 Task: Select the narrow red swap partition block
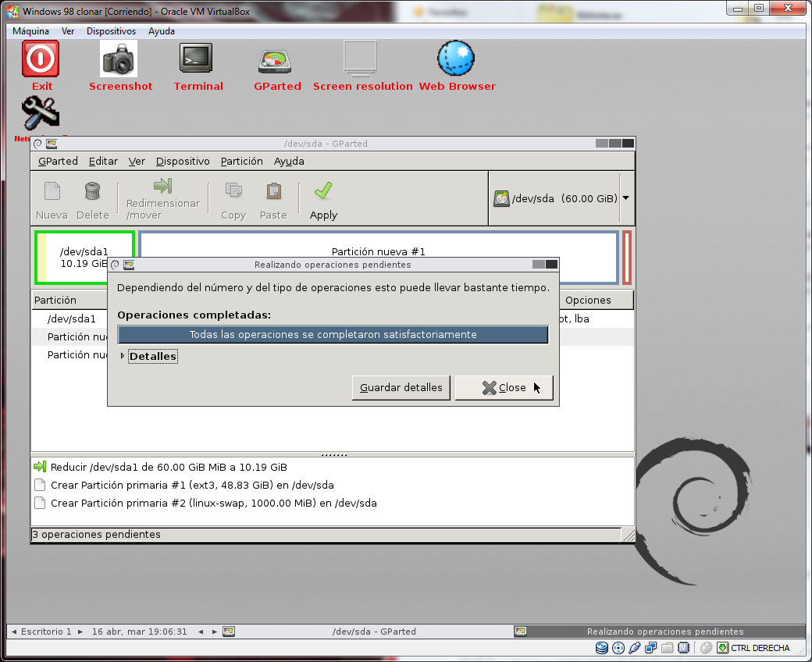627,258
